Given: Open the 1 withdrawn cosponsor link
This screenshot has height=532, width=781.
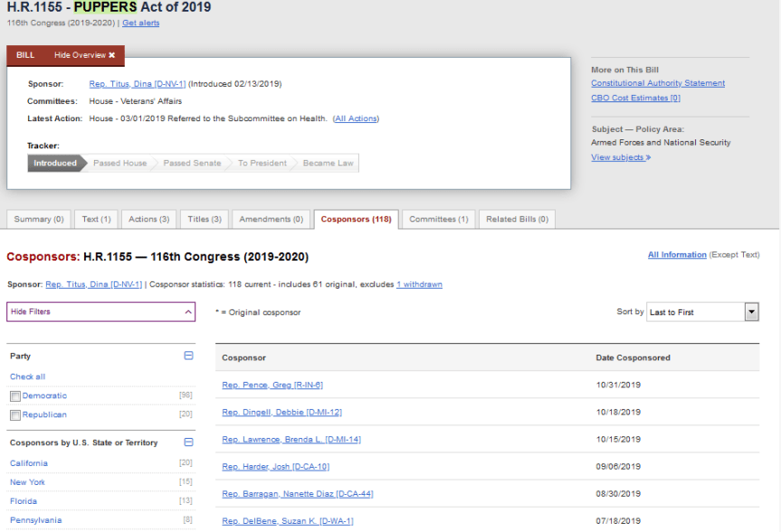Looking at the screenshot, I should point(419,284).
